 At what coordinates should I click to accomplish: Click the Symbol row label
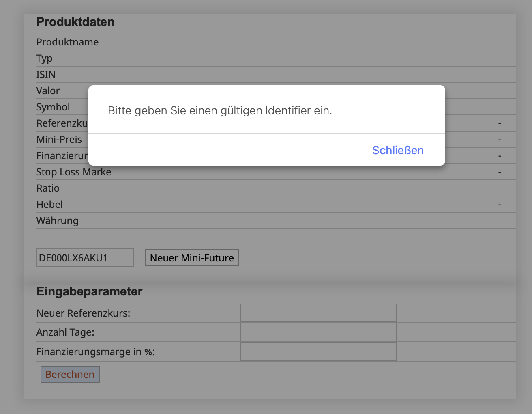click(x=53, y=107)
